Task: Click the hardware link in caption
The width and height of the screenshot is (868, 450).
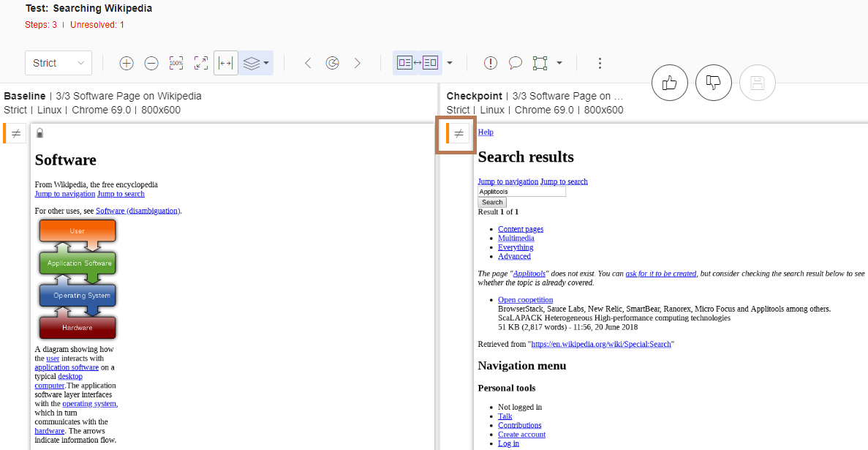Action: (49, 430)
